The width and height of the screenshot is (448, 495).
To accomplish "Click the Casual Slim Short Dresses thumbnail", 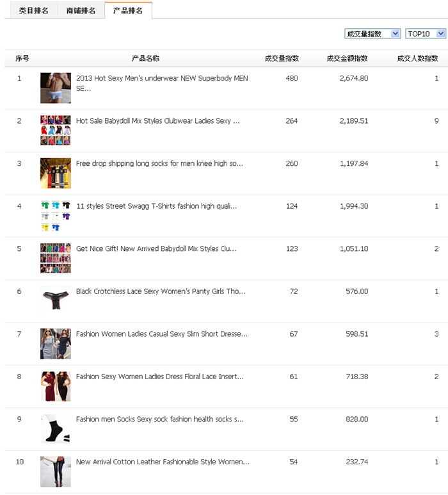I will tap(56, 344).
